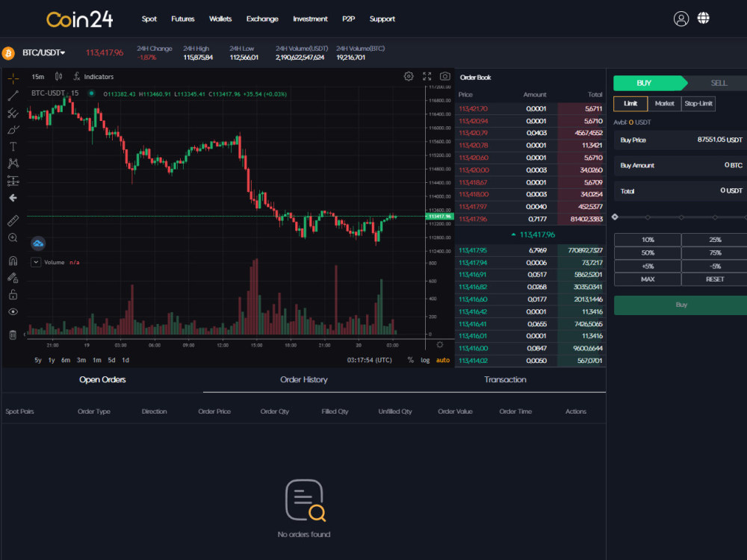Screen dimensions: 747x560
Task: Toggle stay-in-drawing-mode pencil lock
Action: click(13, 278)
